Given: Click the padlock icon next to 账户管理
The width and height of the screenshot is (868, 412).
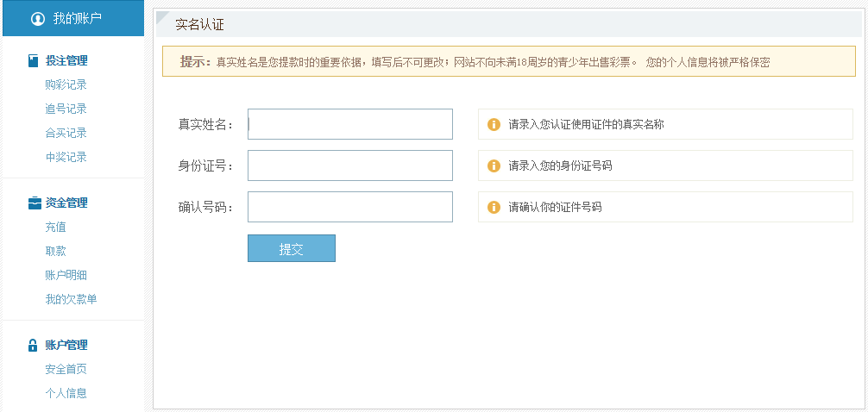Looking at the screenshot, I should coord(33,346).
